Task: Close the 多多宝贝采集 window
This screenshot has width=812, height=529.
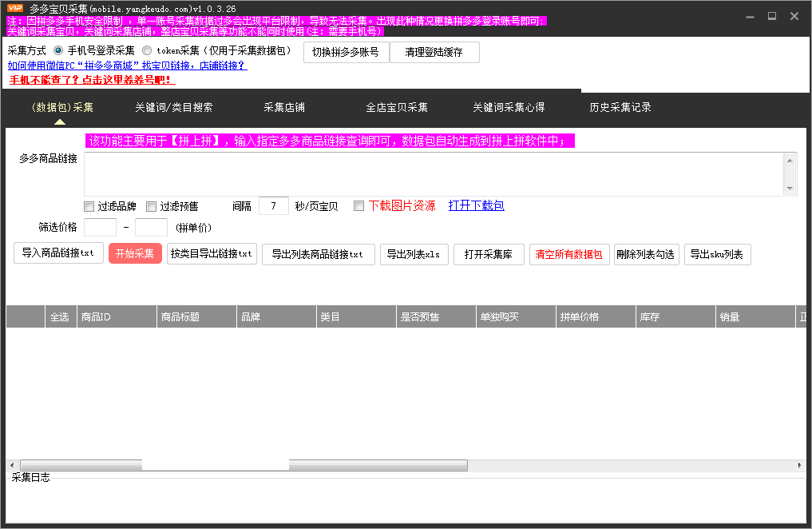Action: pyautogui.click(x=794, y=16)
